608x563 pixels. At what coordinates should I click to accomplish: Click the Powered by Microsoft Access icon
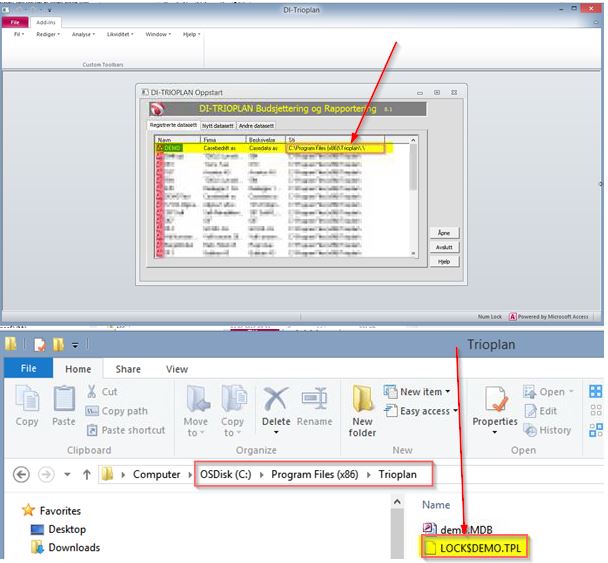512,317
